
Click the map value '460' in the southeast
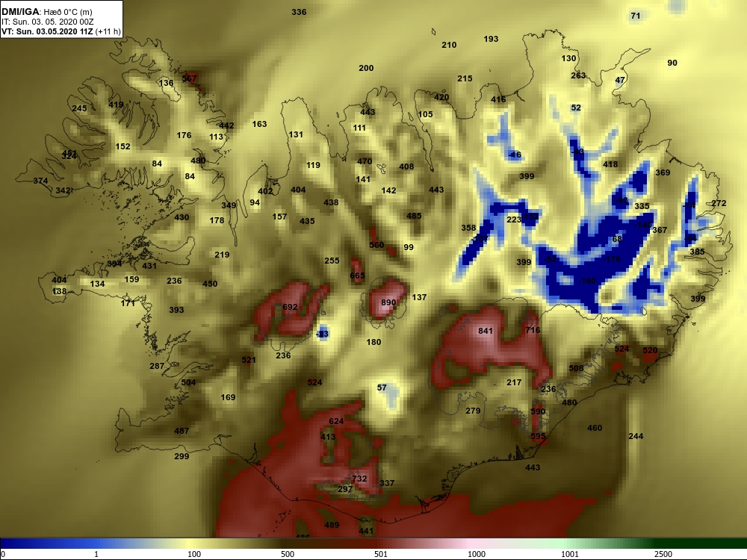(595, 428)
